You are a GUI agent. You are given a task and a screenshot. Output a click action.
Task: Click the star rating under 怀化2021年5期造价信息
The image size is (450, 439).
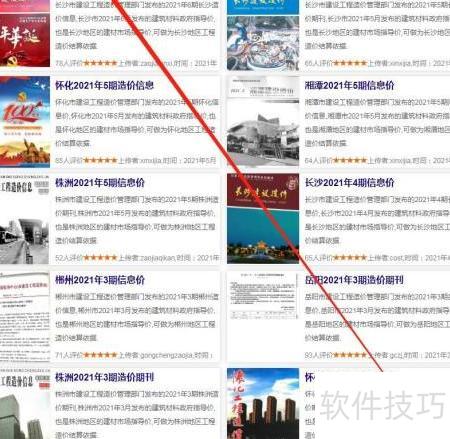coord(100,160)
